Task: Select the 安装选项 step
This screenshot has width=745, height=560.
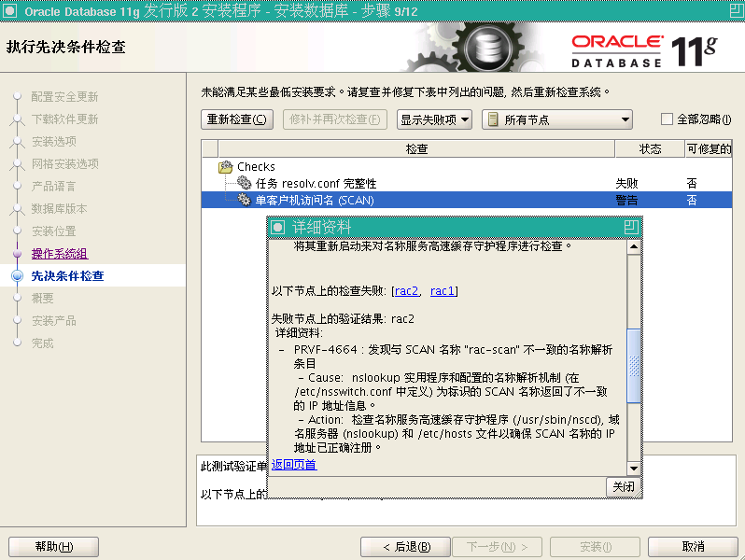Action: point(54,142)
